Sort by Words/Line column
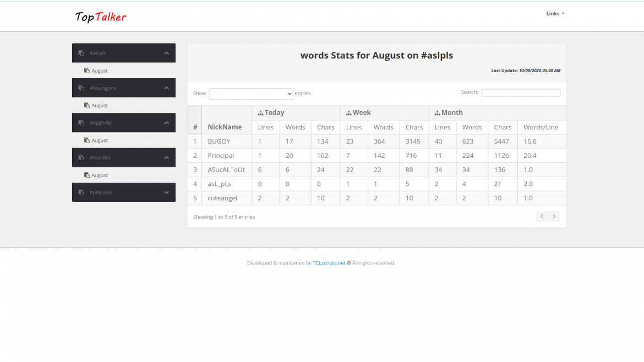 coord(541,127)
